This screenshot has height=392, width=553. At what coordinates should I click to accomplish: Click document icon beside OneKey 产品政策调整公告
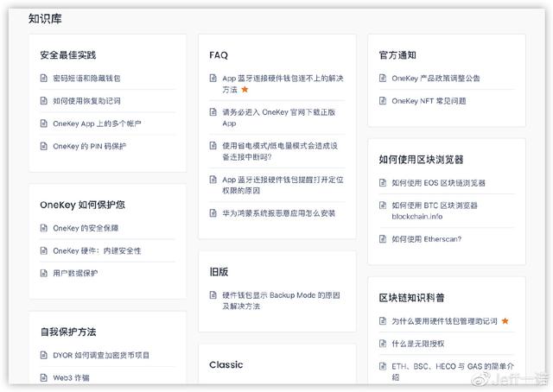pyautogui.click(x=383, y=78)
